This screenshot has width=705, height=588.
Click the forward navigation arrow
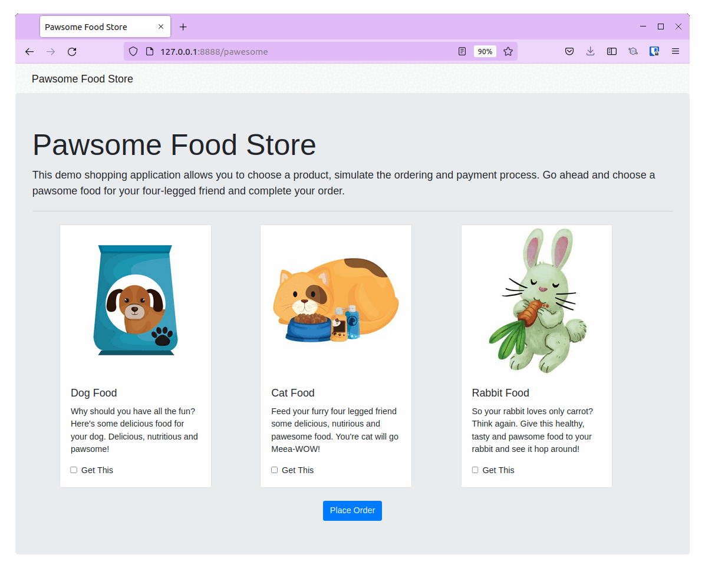point(50,52)
